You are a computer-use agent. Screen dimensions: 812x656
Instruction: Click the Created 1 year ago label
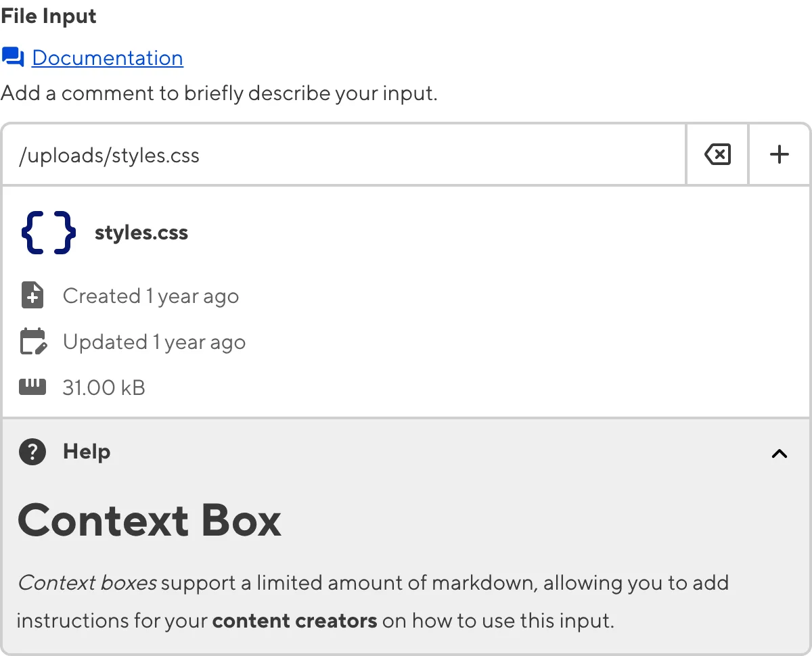click(x=150, y=296)
